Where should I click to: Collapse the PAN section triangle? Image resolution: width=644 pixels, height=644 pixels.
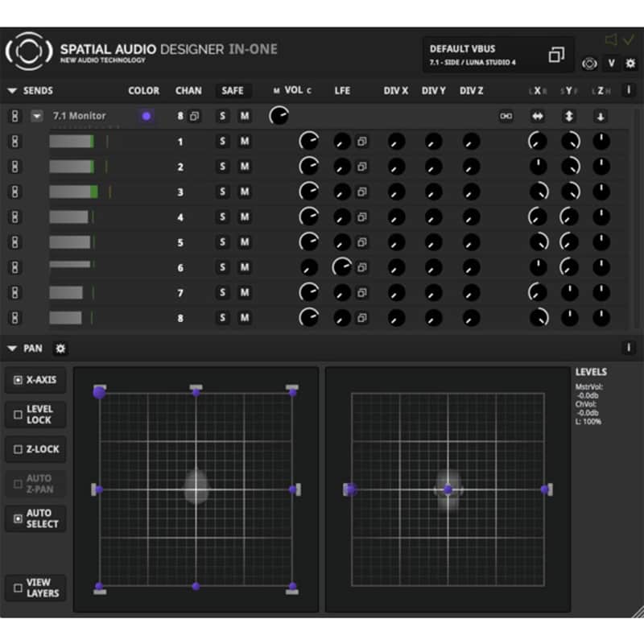point(12,349)
